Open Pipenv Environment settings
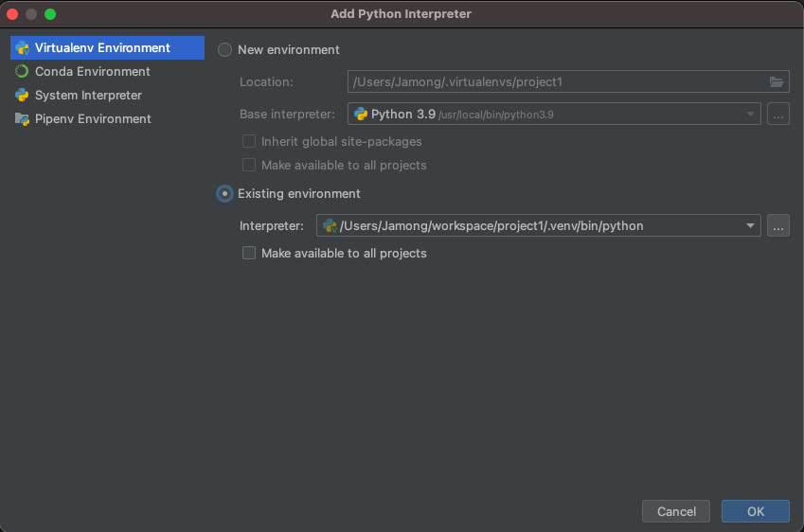 [107, 119]
